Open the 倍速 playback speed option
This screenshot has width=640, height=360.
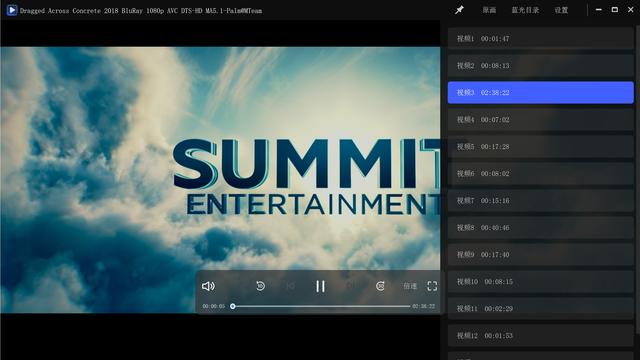[410, 286]
